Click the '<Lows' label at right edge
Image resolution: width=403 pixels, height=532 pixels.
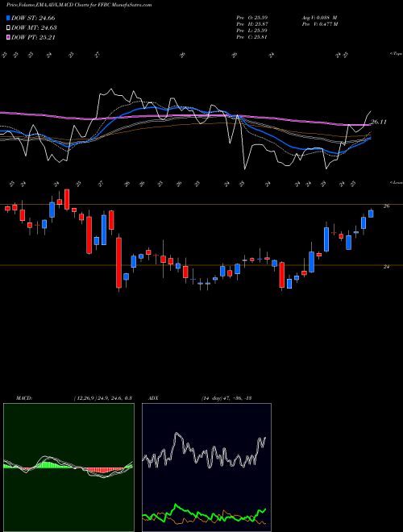pyautogui.click(x=397, y=182)
